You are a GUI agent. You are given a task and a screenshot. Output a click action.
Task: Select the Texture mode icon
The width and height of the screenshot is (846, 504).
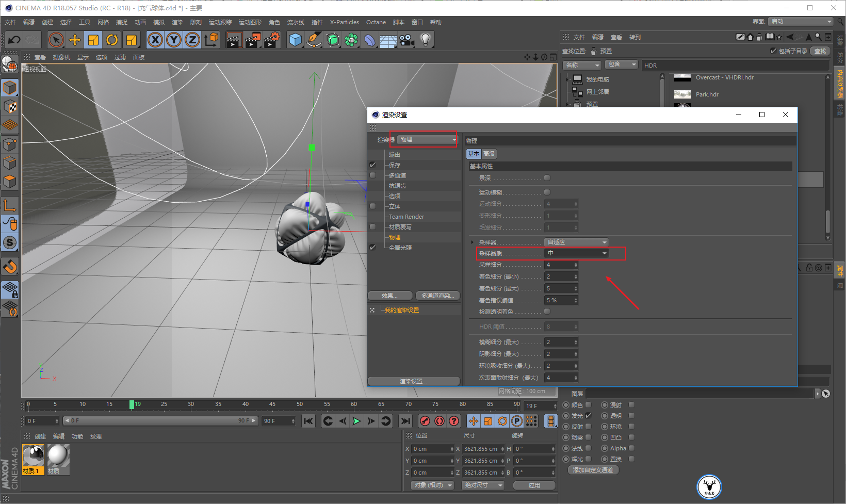click(10, 107)
